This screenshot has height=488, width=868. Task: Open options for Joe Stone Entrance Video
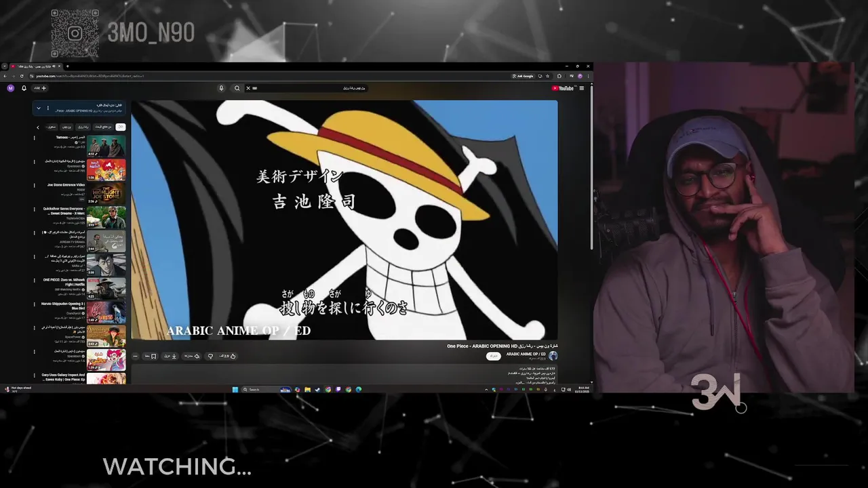click(35, 185)
